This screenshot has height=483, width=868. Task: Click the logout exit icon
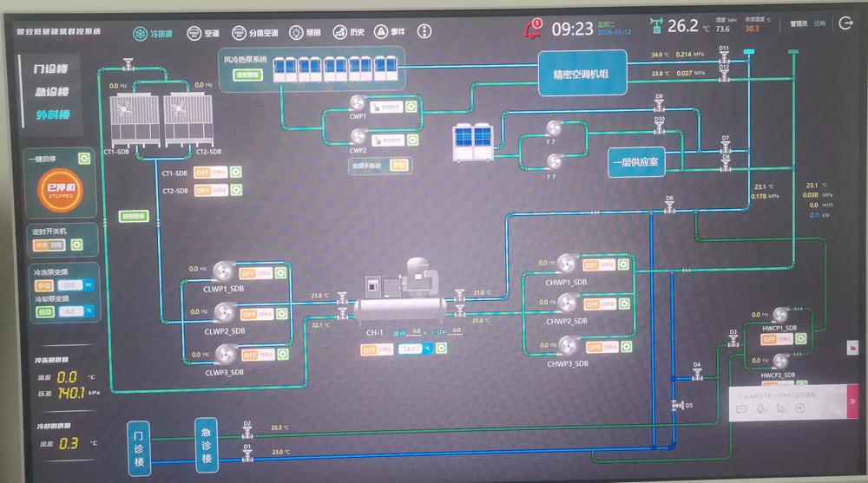(x=845, y=23)
